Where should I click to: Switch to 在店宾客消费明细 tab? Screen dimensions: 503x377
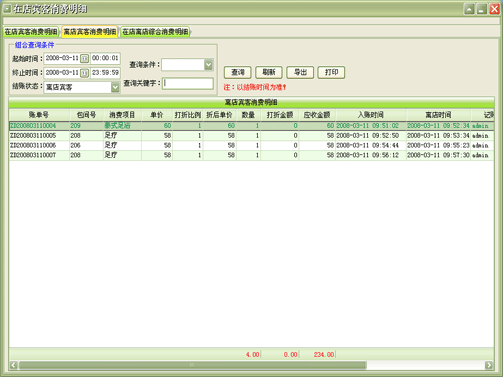coord(31,32)
